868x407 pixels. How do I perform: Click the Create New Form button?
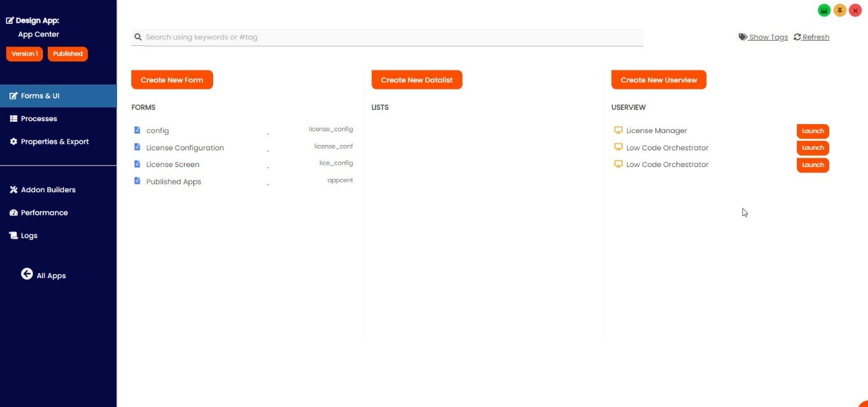[x=172, y=79]
